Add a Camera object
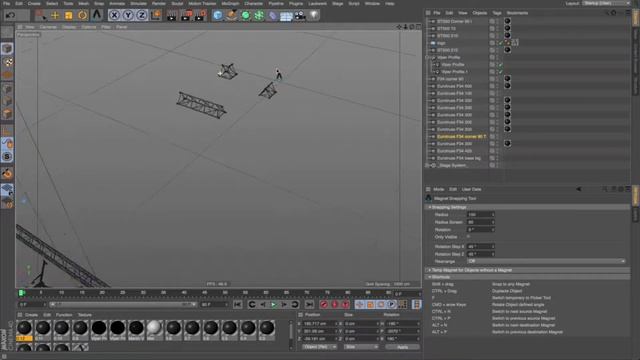Image resolution: width=640 pixels, height=360 pixels. coord(300,16)
